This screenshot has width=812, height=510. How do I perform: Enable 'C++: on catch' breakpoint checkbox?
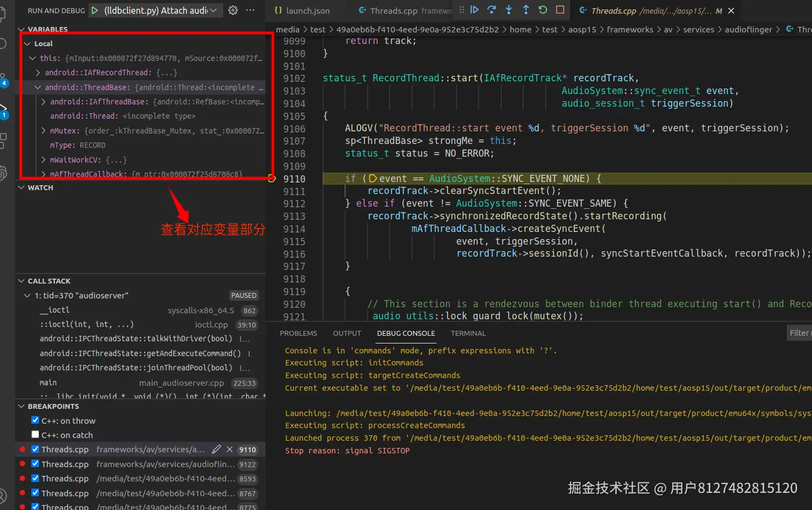click(35, 435)
